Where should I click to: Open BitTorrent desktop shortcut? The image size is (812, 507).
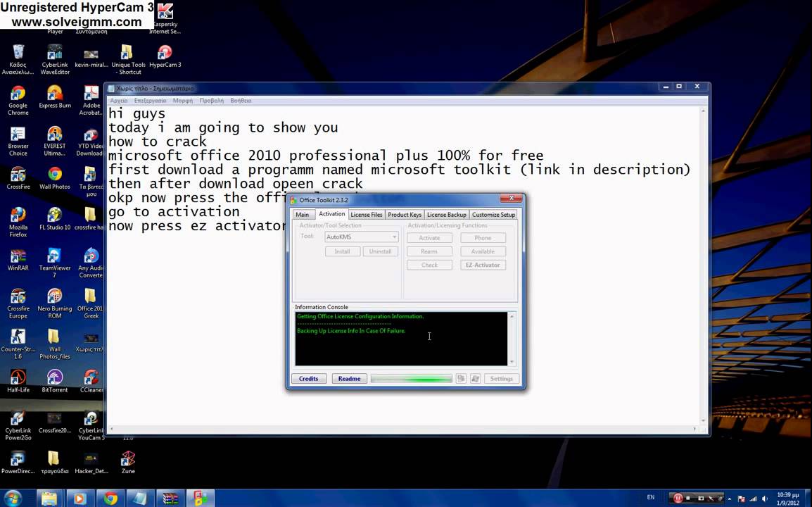pos(55,381)
